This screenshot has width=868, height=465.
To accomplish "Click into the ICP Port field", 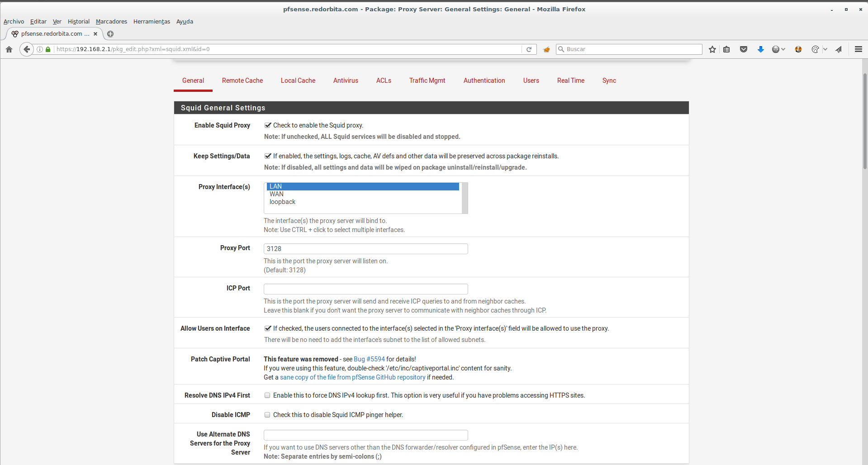I will coord(365,289).
